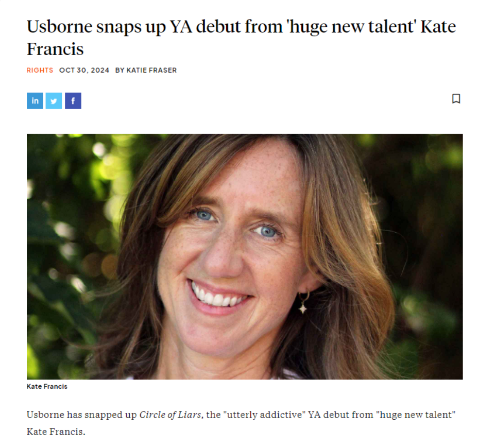The height and width of the screenshot is (448, 478).
Task: Click the Kate Francis photo caption
Action: (x=47, y=386)
